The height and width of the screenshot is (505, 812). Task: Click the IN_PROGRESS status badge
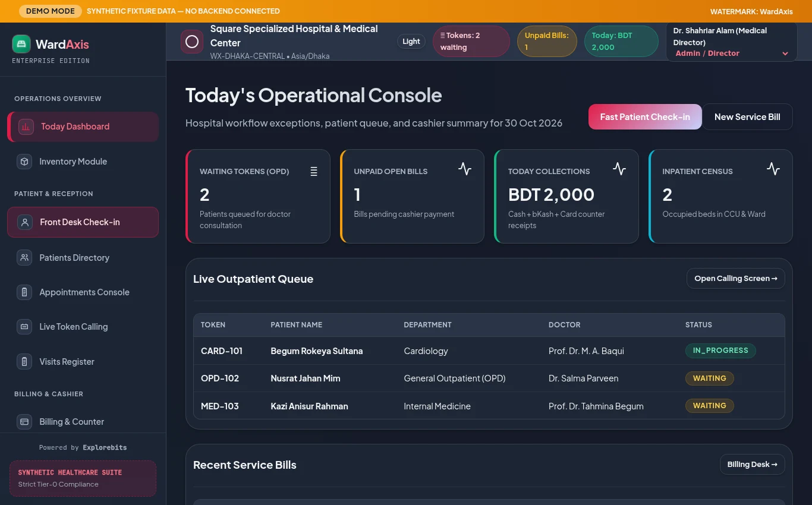click(720, 351)
